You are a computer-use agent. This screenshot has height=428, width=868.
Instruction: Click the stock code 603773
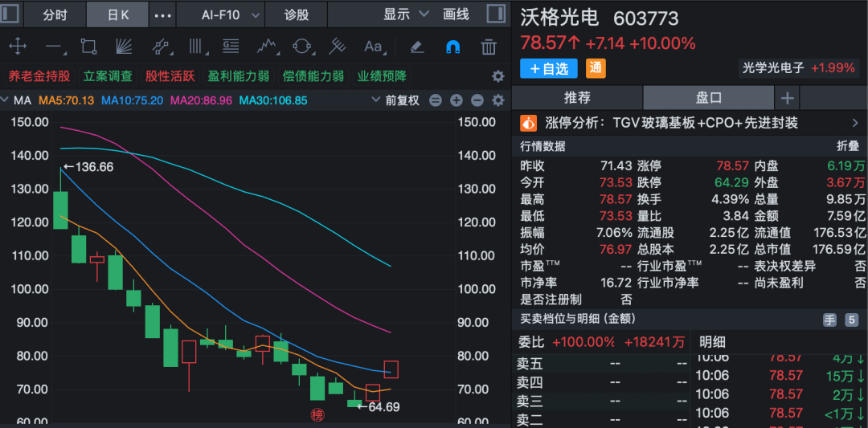click(646, 18)
